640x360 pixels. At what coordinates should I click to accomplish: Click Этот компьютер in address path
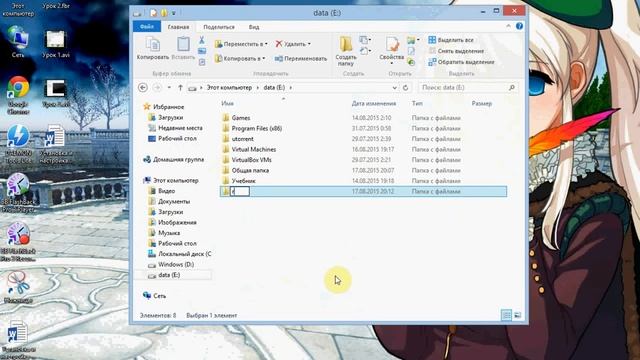click(x=229, y=87)
